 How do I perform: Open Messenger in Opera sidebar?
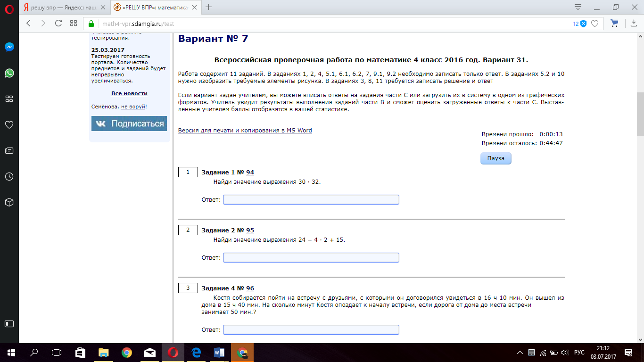coord(9,47)
